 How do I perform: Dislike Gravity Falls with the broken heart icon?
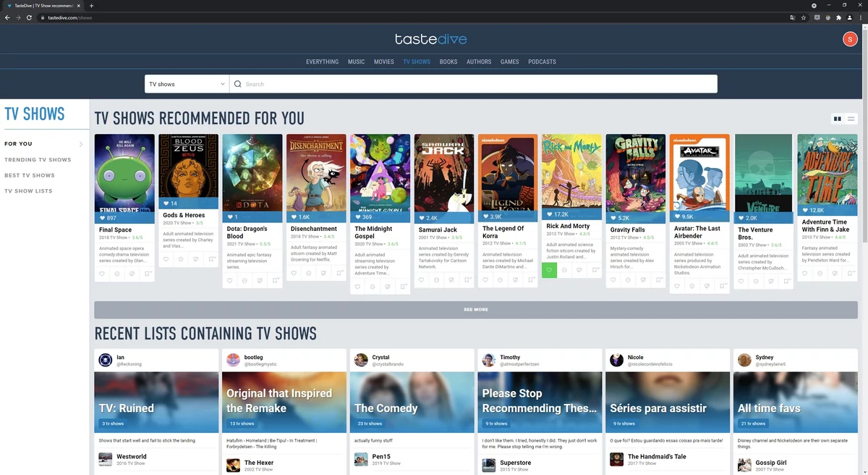643,279
